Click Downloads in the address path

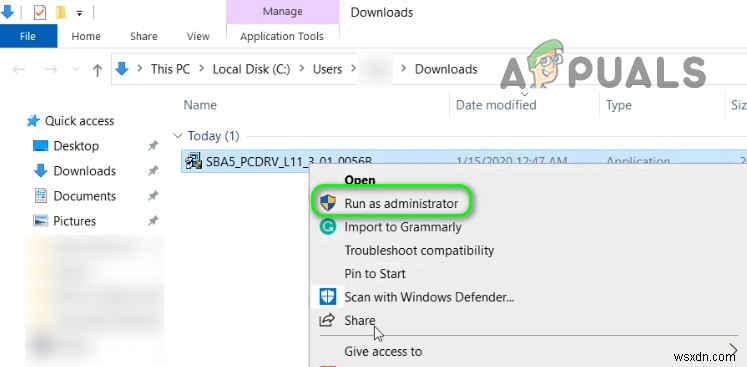(x=446, y=69)
